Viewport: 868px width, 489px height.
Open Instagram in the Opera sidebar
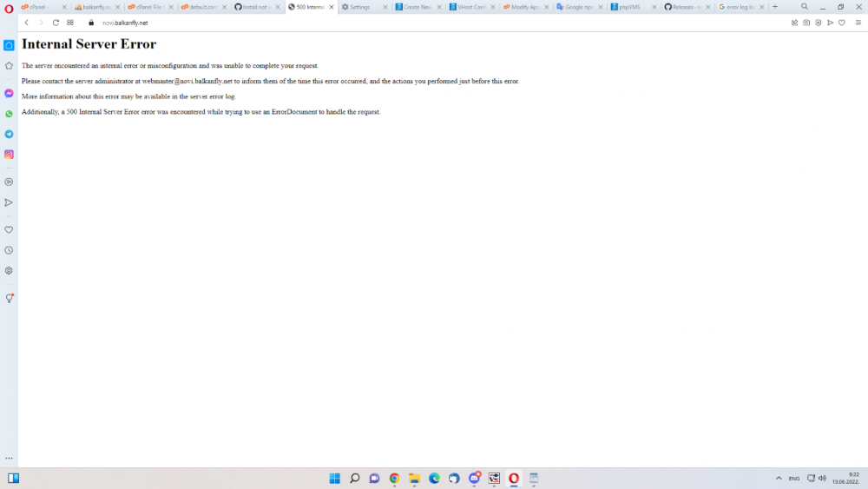(9, 155)
